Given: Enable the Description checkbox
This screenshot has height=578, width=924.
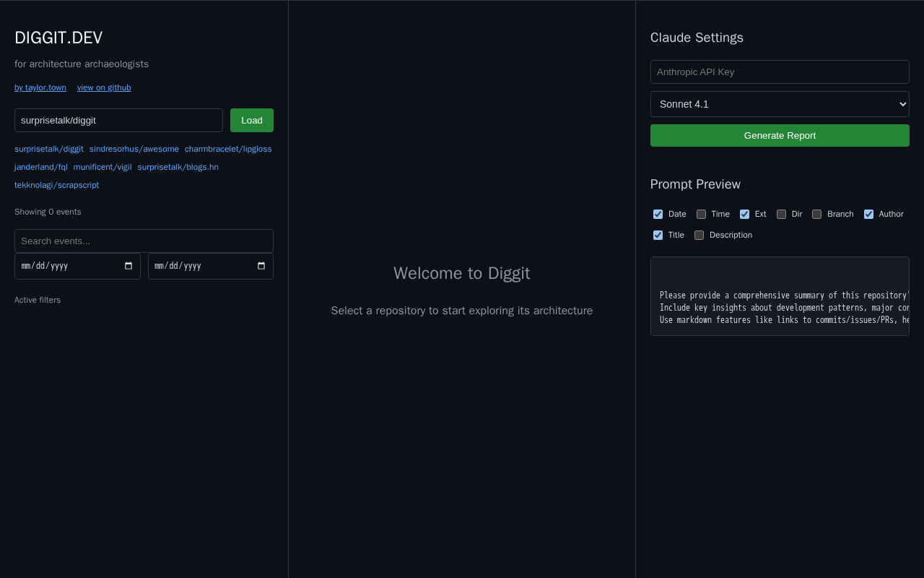Looking at the screenshot, I should click(699, 235).
